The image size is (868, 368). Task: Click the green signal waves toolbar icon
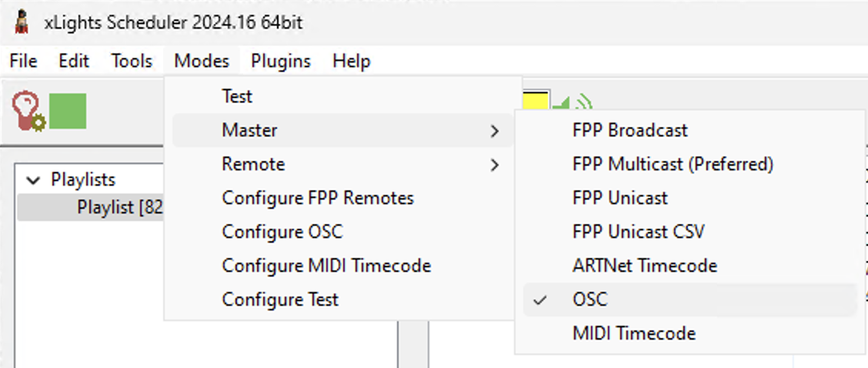583,102
